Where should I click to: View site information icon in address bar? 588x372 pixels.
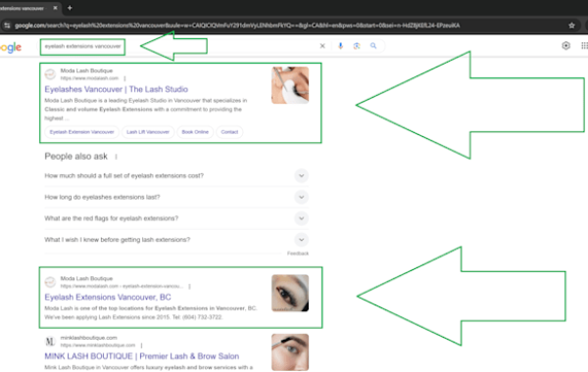[7, 25]
